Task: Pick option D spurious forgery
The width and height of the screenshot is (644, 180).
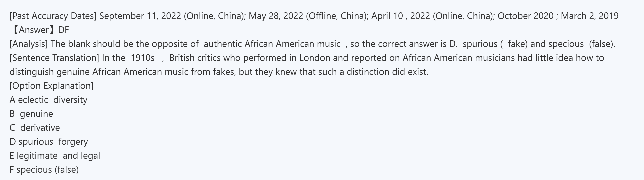Action: [49, 142]
